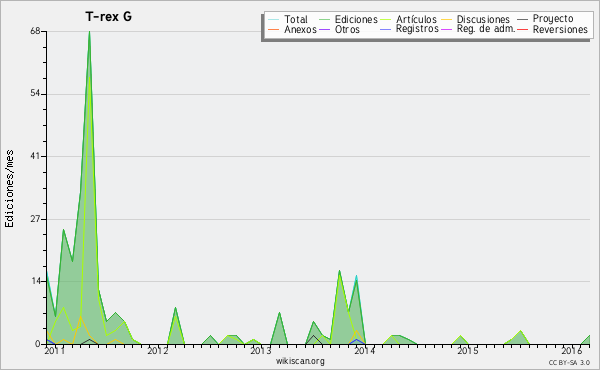Click the y-axis label 'Ediciones/mes'
The image size is (600, 370).
[9, 189]
